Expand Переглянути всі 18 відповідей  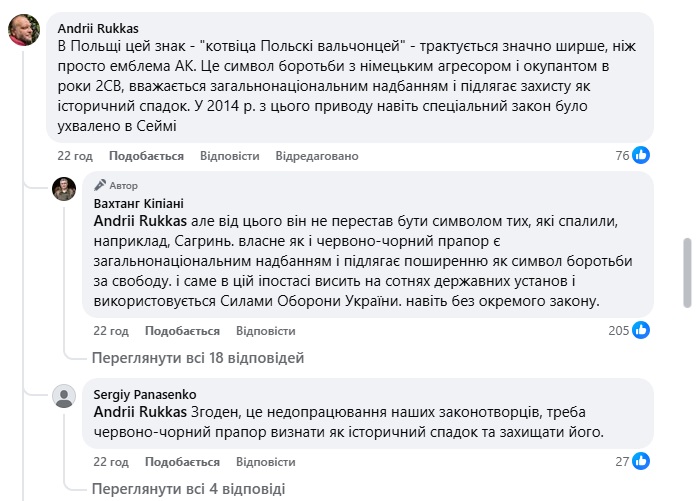click(x=198, y=357)
